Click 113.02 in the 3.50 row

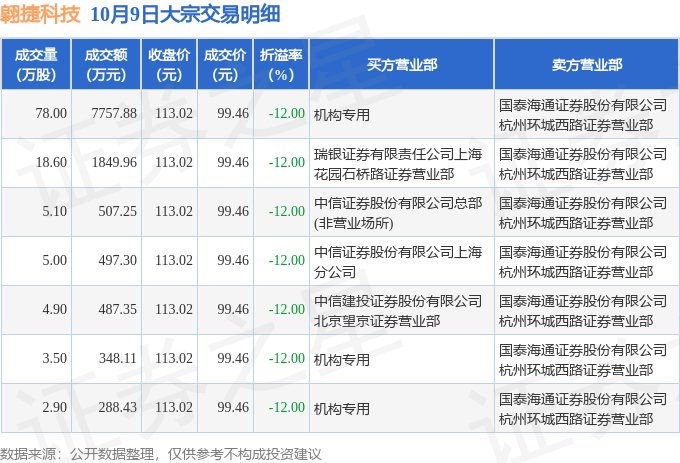pyautogui.click(x=174, y=359)
